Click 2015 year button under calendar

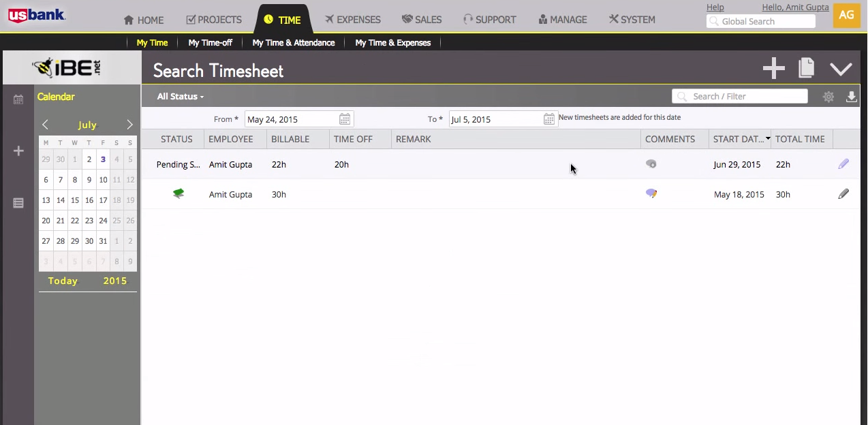click(x=115, y=281)
